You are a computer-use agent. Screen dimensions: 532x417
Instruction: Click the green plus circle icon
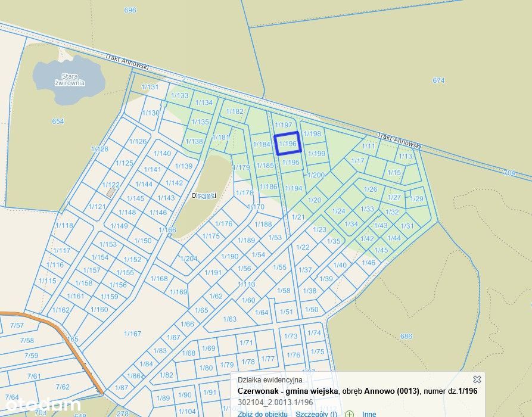click(349, 414)
